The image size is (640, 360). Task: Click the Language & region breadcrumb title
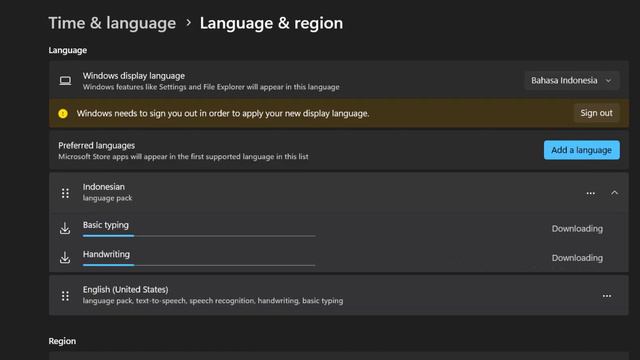click(x=271, y=23)
